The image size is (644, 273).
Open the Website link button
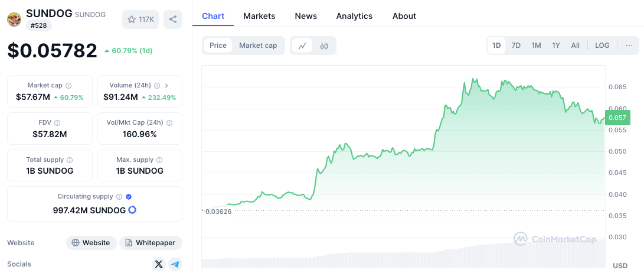(x=91, y=243)
